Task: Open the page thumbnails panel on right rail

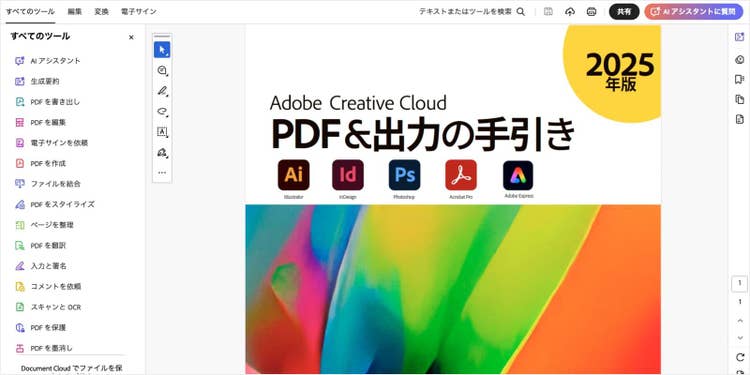Action: point(739,99)
